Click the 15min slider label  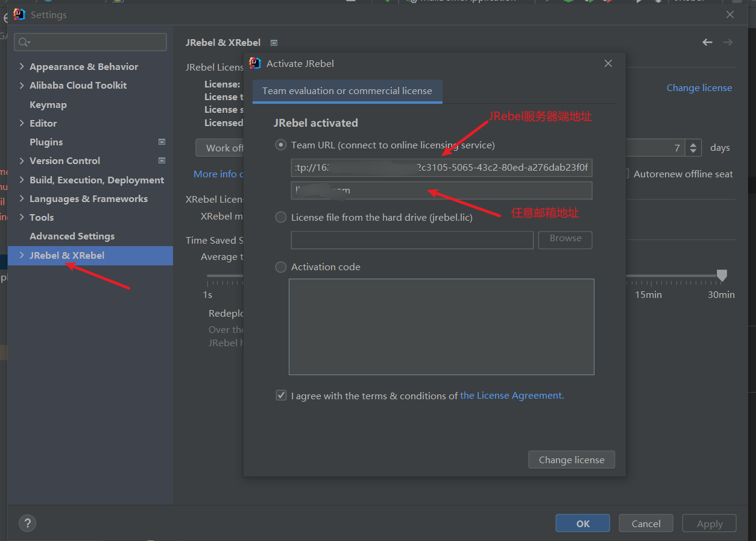(648, 294)
